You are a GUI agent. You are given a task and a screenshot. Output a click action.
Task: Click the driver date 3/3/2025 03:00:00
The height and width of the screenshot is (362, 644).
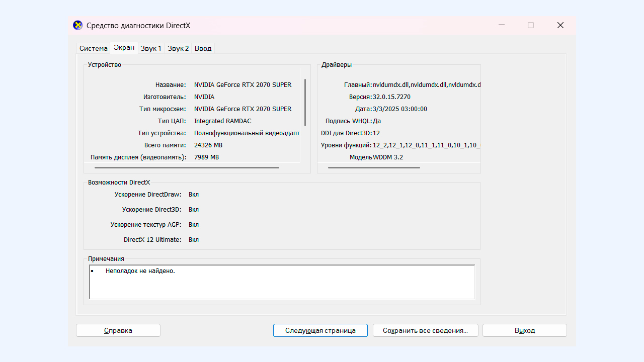click(400, 109)
